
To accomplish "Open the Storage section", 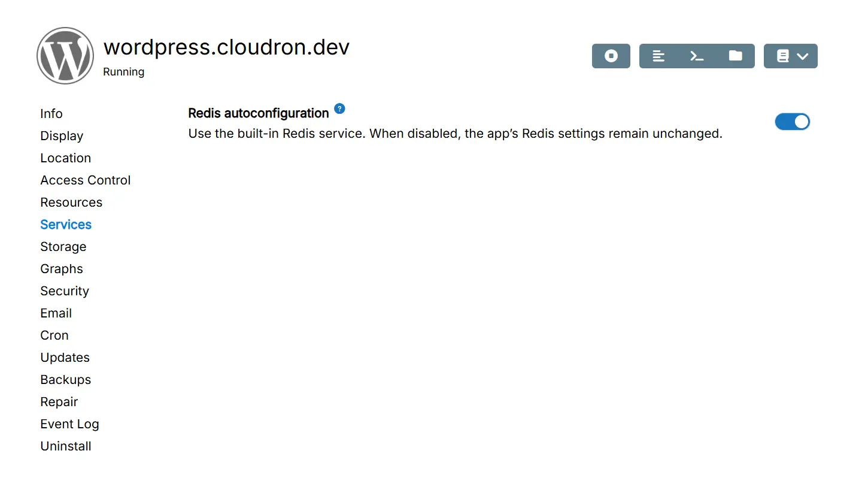I will coord(63,247).
